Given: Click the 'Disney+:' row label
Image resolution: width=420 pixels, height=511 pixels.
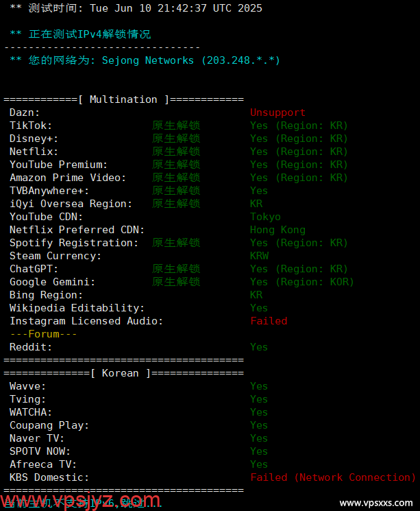Looking at the screenshot, I should [34, 139].
